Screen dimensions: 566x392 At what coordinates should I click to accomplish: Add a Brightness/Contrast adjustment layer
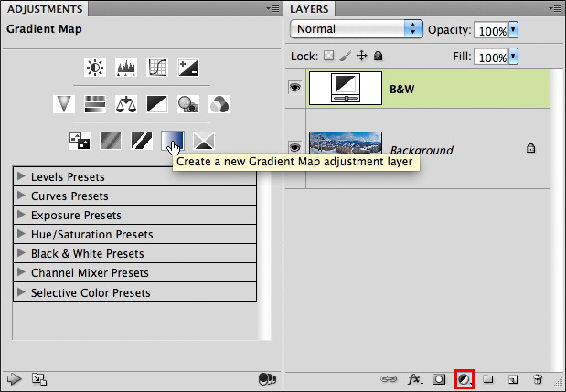pyautogui.click(x=95, y=68)
